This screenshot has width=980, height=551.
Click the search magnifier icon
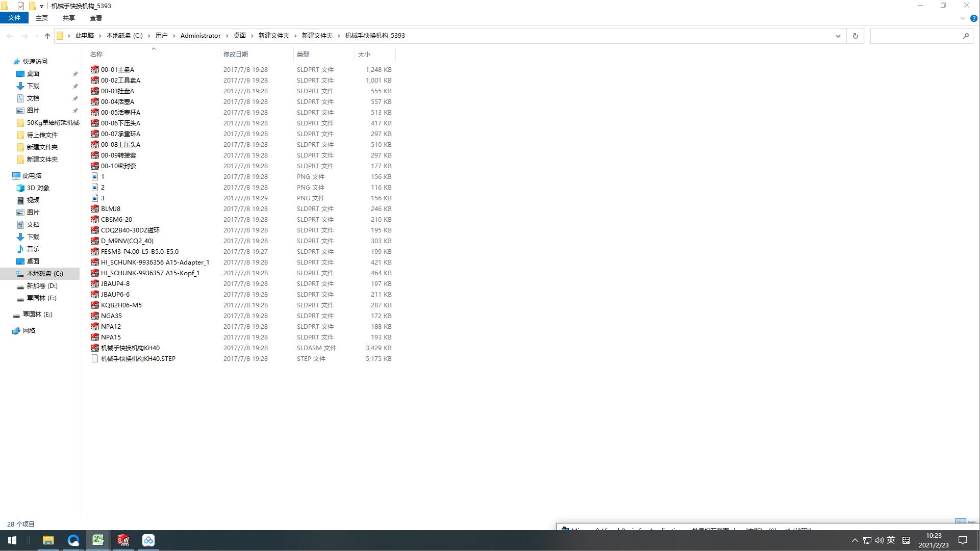click(966, 36)
